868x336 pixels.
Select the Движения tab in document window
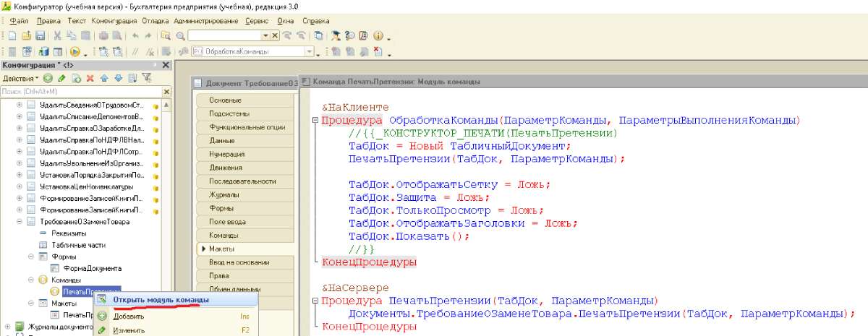click(247, 168)
